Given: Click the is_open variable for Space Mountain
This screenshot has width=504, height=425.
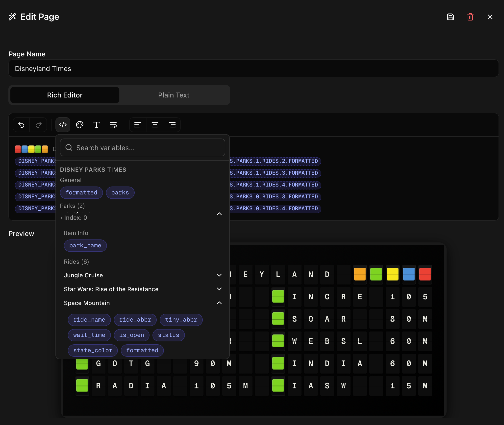Looking at the screenshot, I should click(131, 335).
